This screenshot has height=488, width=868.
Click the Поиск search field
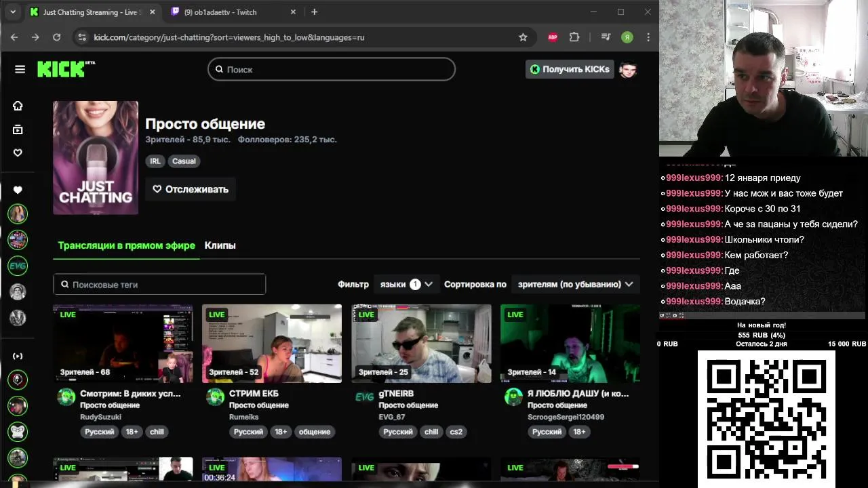coord(332,69)
